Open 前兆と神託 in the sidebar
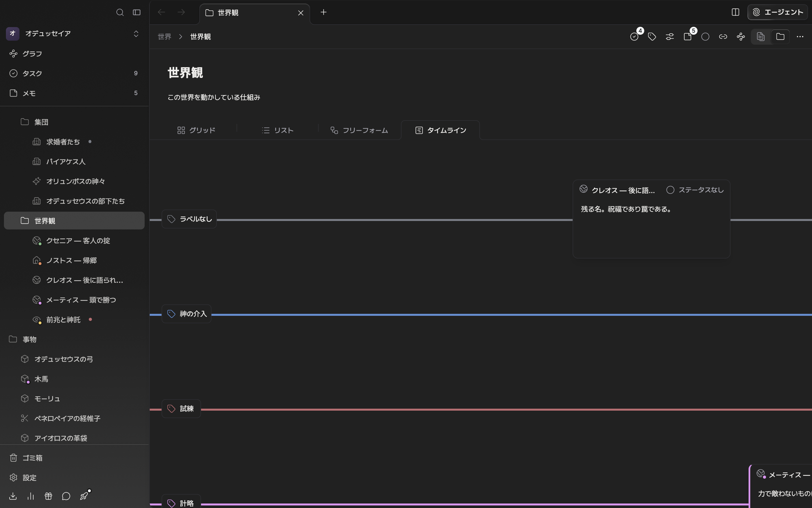 [x=74, y=319]
